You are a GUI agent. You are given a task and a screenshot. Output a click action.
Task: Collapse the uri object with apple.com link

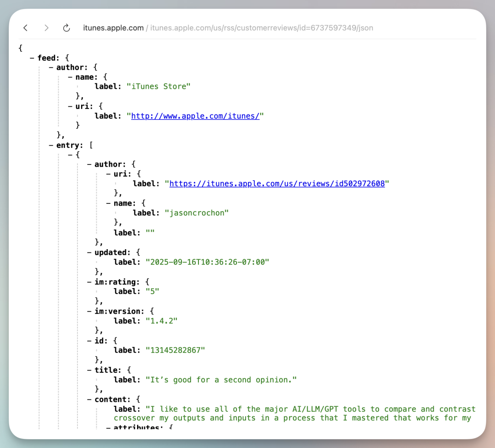70,106
